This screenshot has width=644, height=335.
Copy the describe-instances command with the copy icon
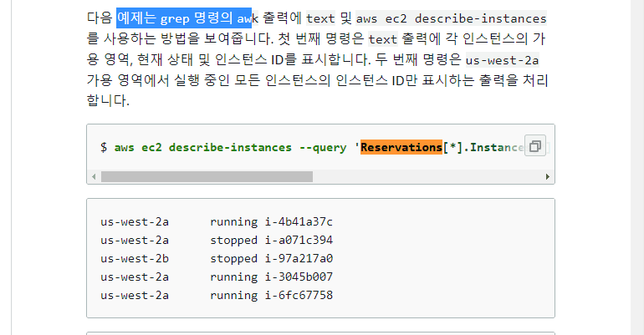534,146
